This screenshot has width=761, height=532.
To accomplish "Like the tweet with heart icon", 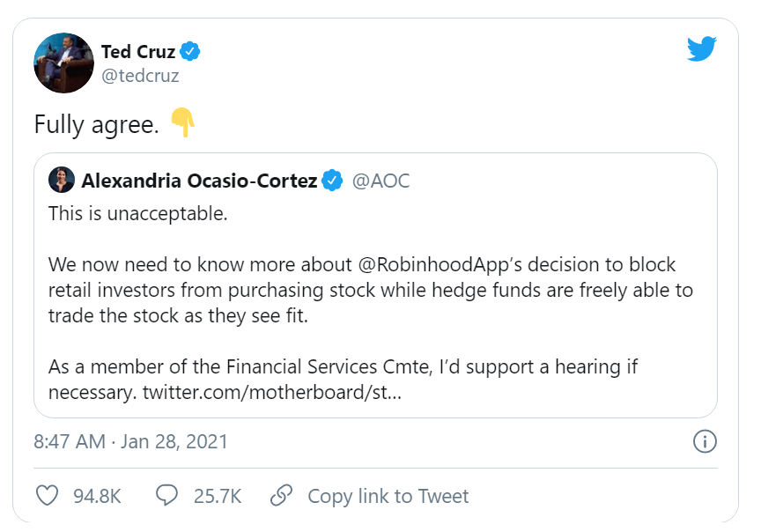I will [47, 496].
